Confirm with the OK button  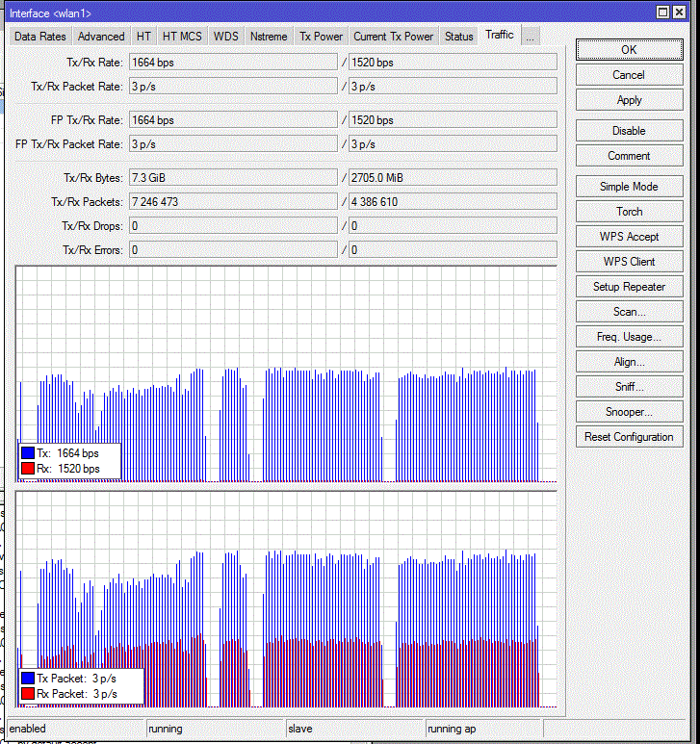coord(630,50)
